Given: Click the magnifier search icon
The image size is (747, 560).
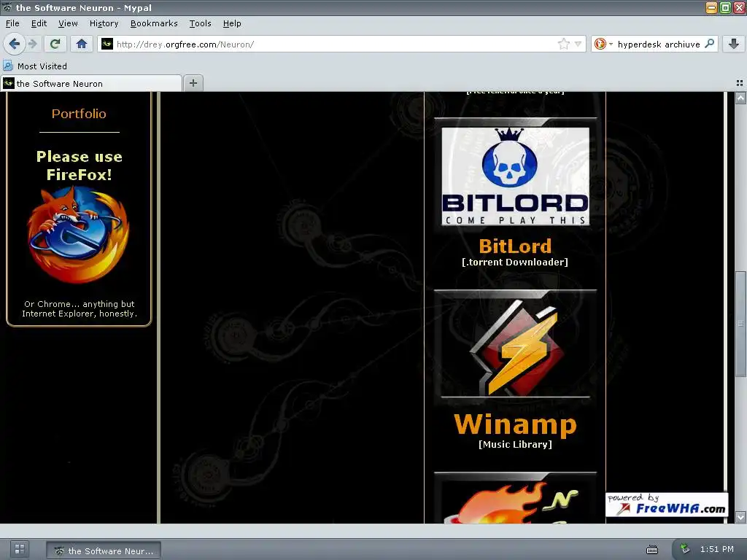Looking at the screenshot, I should (709, 44).
